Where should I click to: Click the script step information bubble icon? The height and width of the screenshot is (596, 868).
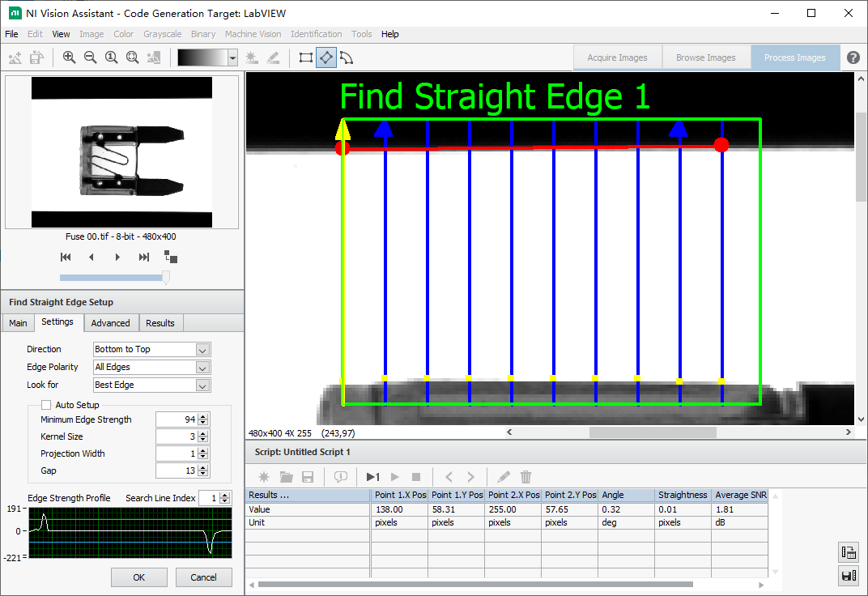[x=340, y=477]
